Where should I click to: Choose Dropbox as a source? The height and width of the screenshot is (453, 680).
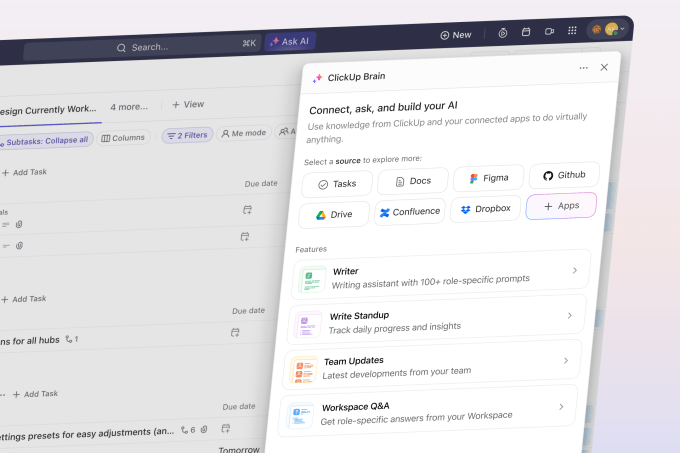click(485, 209)
